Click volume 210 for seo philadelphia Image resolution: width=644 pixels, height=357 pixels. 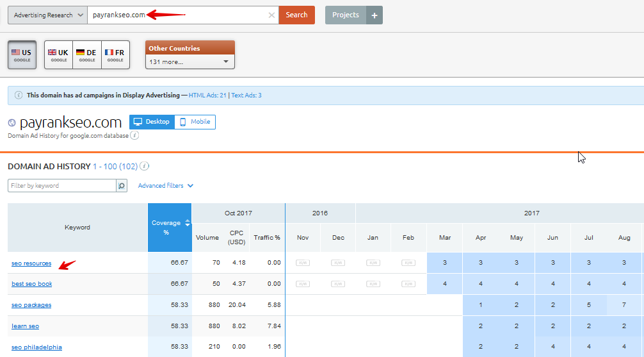click(x=214, y=347)
